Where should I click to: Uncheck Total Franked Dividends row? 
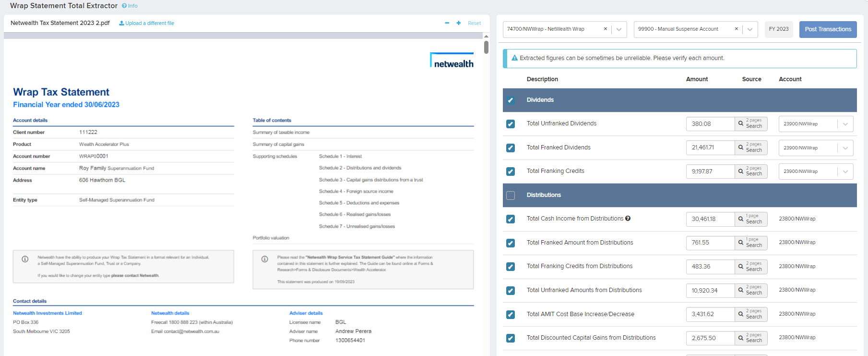click(511, 148)
